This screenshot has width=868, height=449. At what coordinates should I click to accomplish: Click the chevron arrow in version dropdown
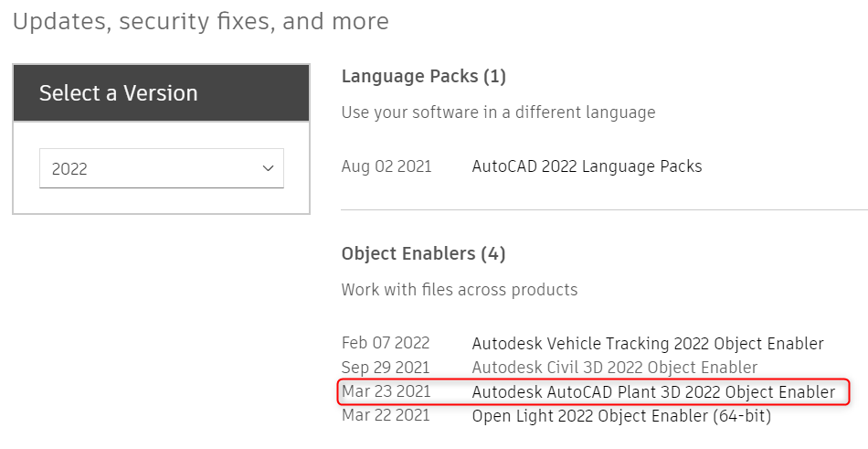point(268,168)
